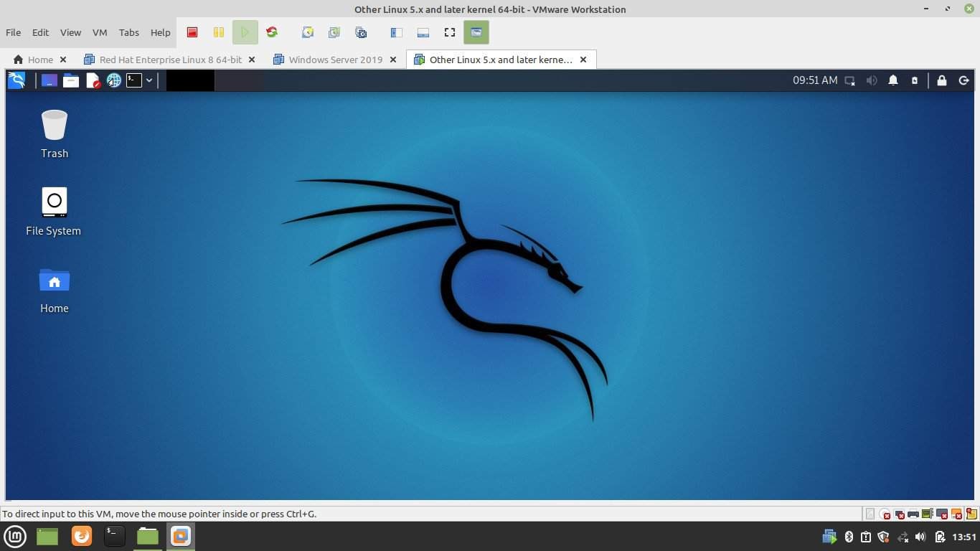
Task: Select the File System desktop icon
Action: (x=54, y=212)
